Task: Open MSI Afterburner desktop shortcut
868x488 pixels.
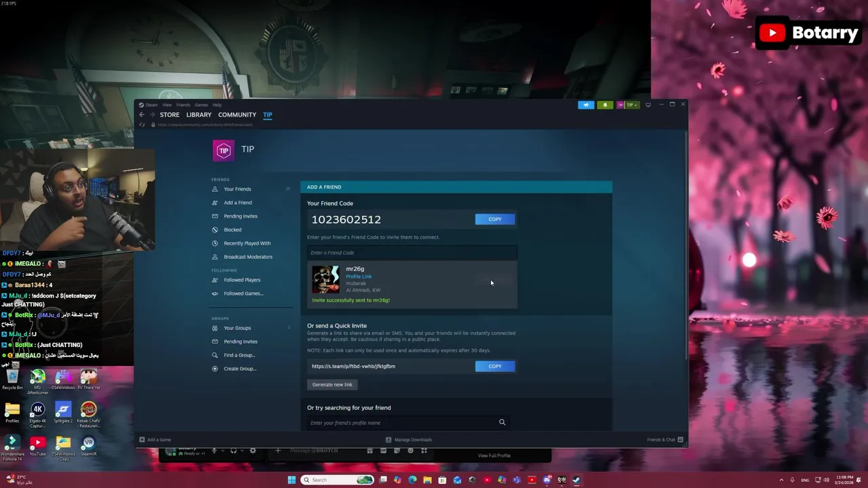Action: (37, 381)
